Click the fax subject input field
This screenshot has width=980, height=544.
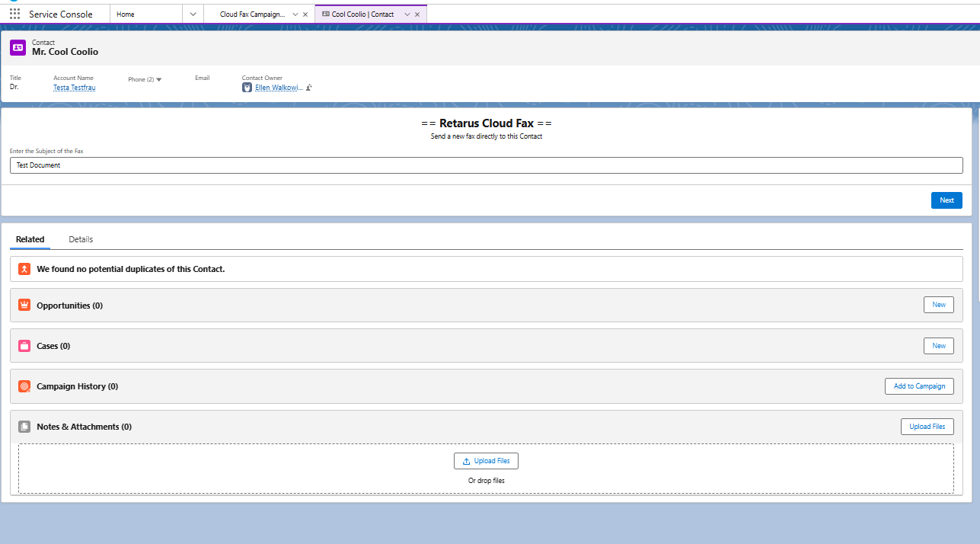coord(486,165)
